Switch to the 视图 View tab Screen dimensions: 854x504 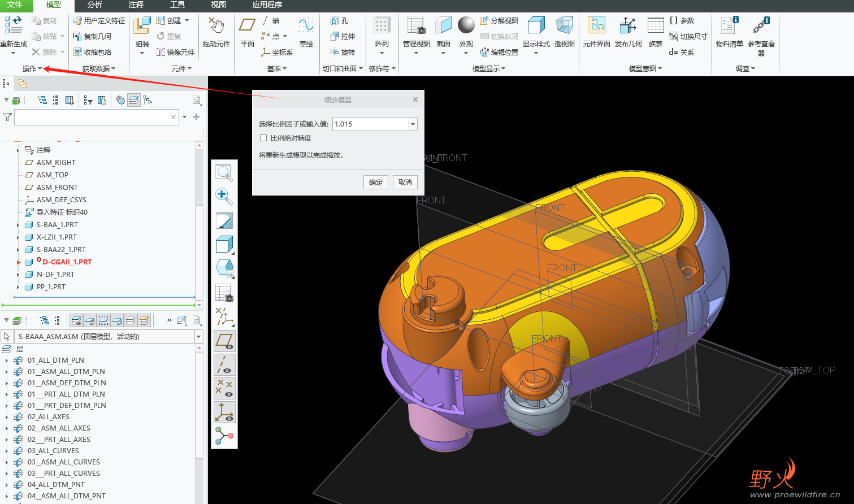coord(219,5)
